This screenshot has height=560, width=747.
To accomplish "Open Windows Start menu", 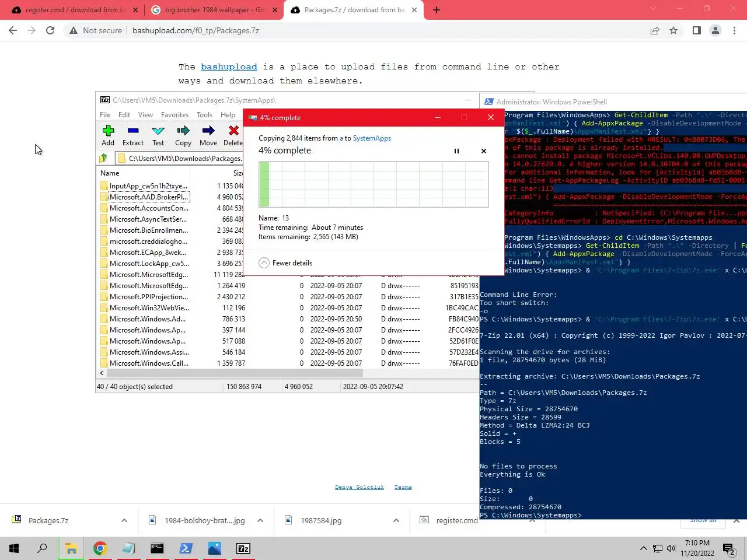I will 14,548.
